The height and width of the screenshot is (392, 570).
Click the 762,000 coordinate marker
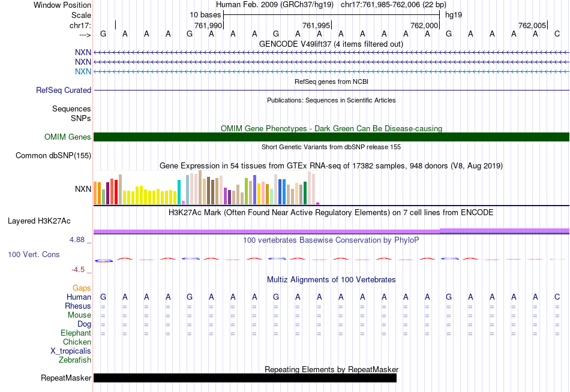pyautogui.click(x=424, y=25)
